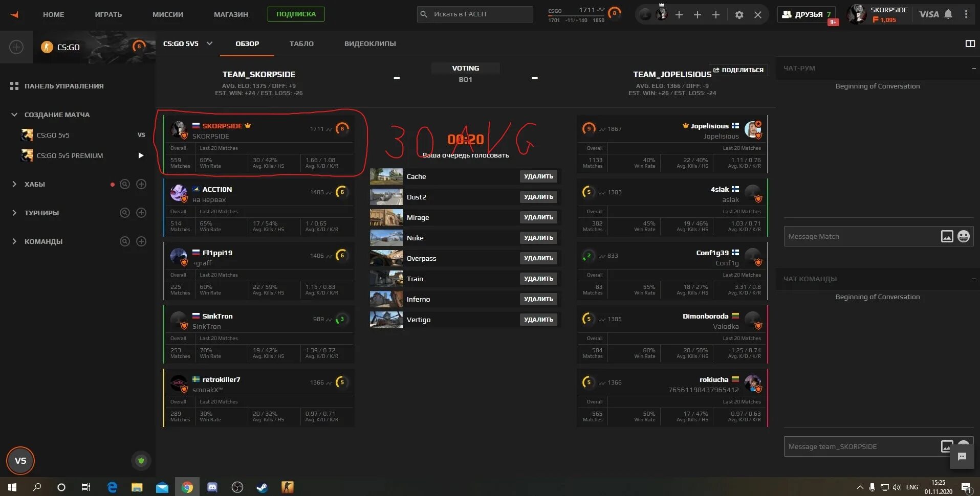Click the ПОДЕЛИТЬСЯ share button

(x=738, y=70)
